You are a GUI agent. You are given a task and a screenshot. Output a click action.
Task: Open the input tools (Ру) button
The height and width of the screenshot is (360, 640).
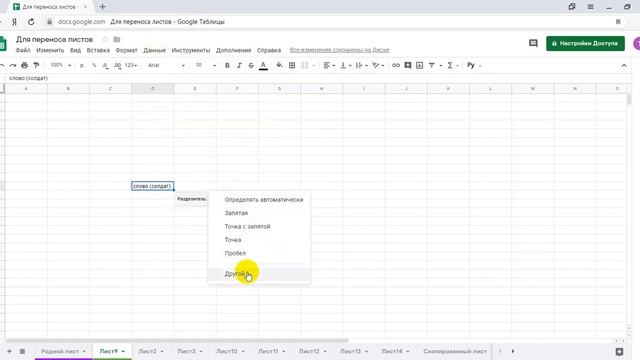pyautogui.click(x=471, y=65)
